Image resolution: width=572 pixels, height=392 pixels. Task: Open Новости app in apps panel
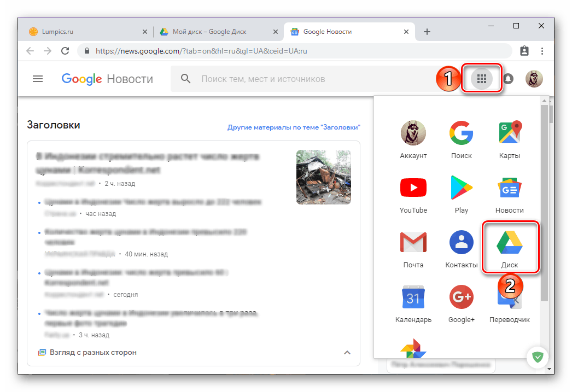point(509,195)
